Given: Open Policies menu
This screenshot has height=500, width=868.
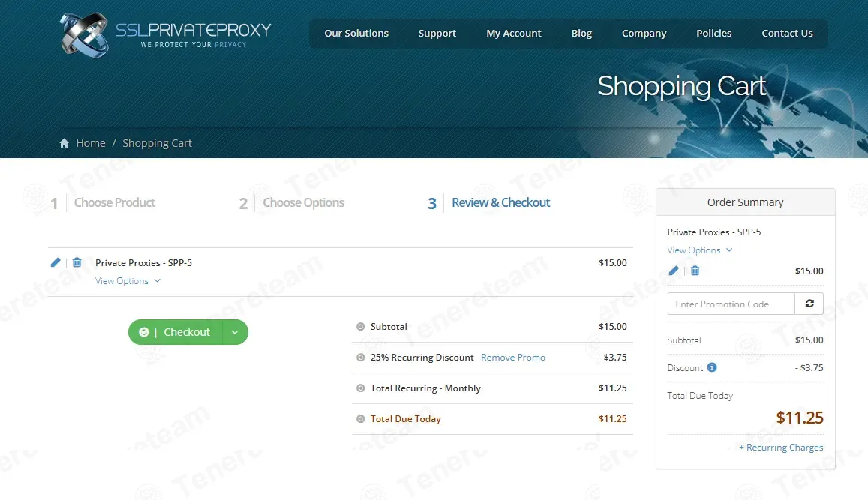Looking at the screenshot, I should (714, 33).
